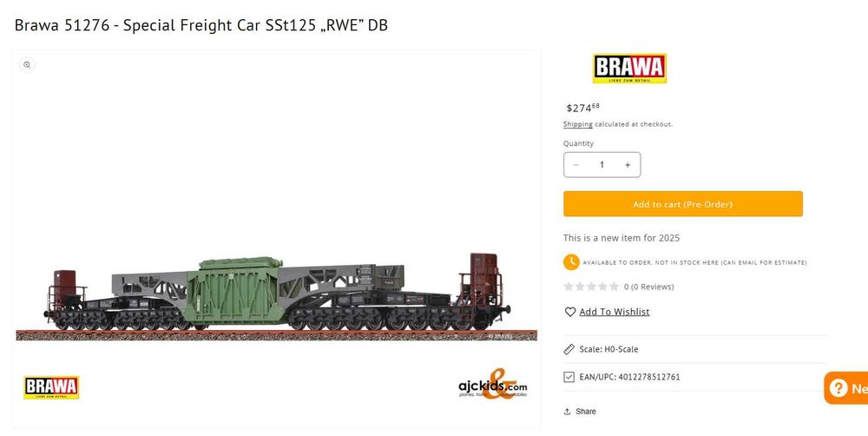Click the magnifier zoom icon on product image
The width and height of the screenshot is (868, 436).
(27, 65)
